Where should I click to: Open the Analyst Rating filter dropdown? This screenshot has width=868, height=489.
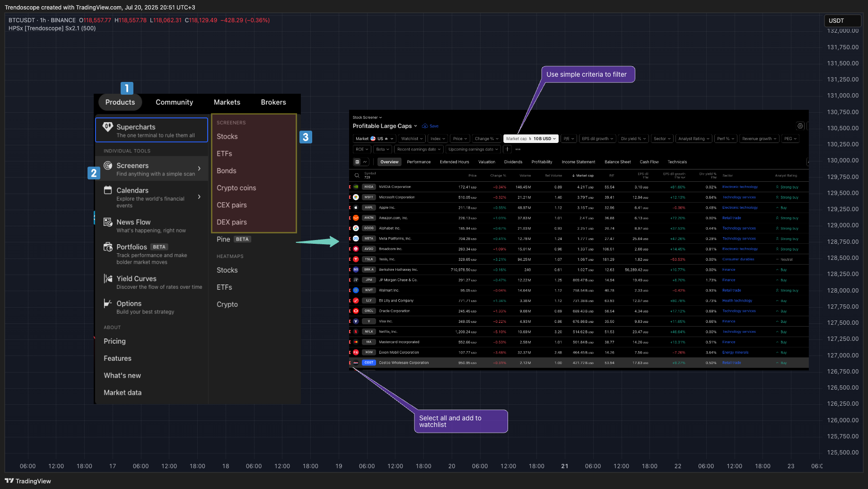click(694, 139)
